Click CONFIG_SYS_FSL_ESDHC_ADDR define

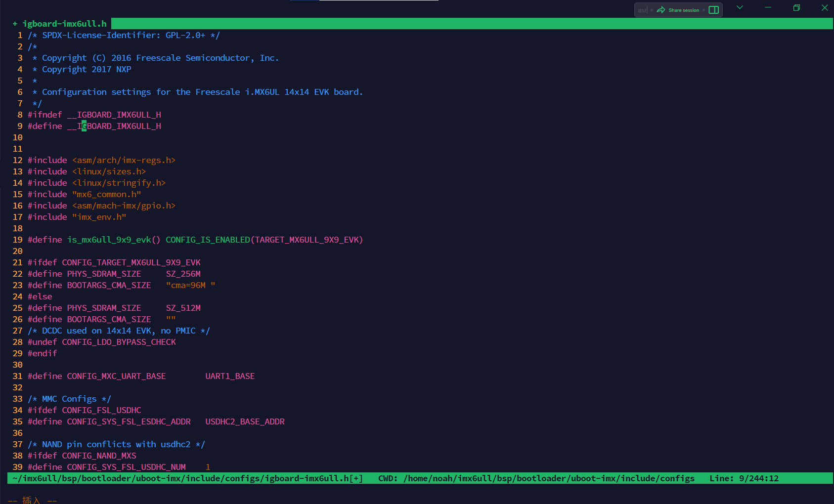129,421
